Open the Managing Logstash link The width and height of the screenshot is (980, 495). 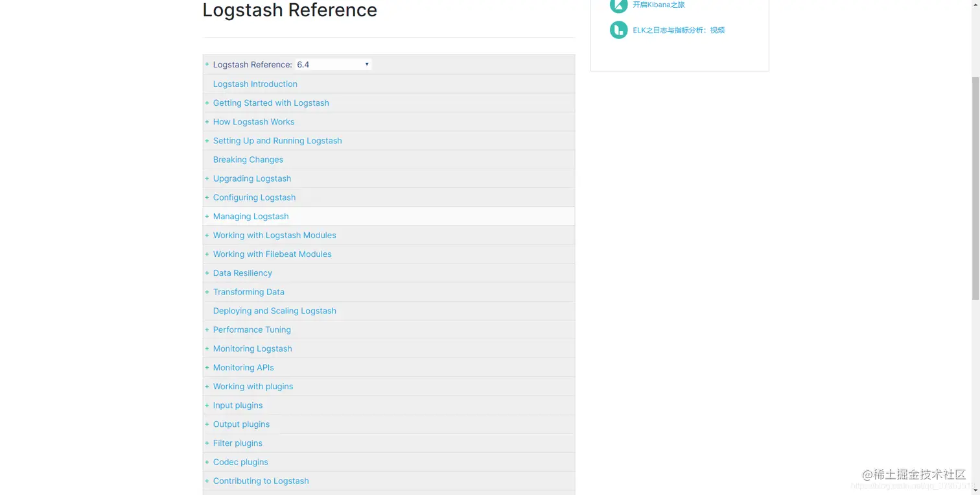251,216
